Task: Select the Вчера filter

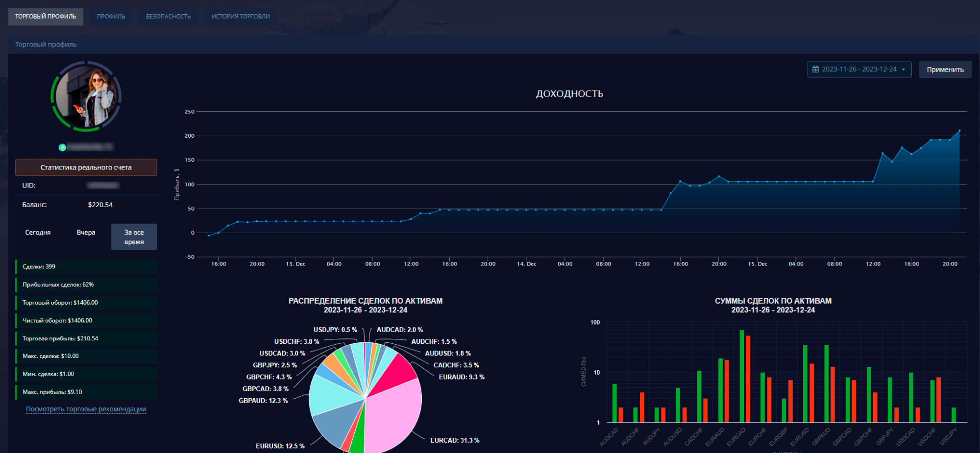Action: [x=86, y=232]
